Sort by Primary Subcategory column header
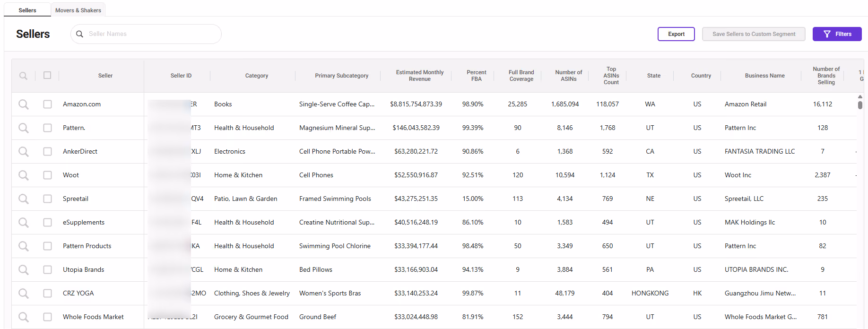This screenshot has width=868, height=329. tap(342, 76)
